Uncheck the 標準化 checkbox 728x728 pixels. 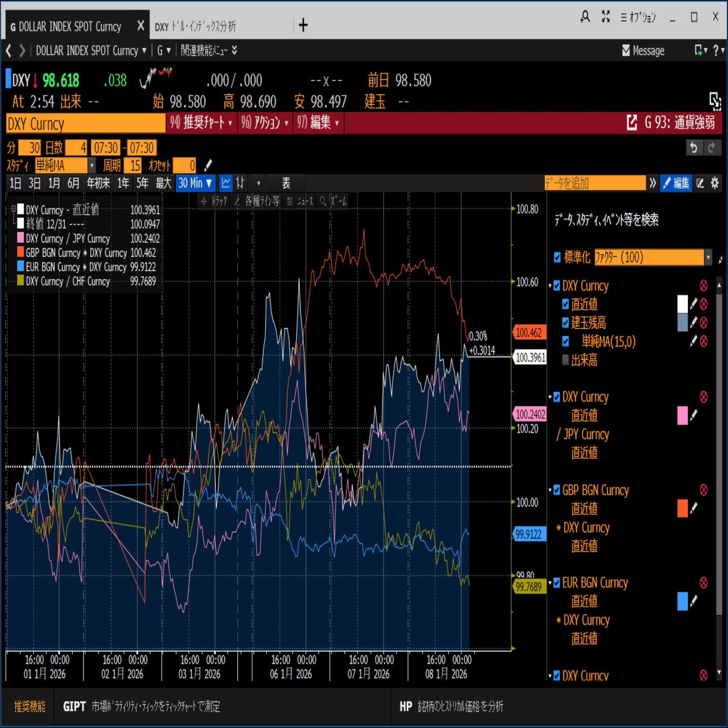[x=557, y=258]
